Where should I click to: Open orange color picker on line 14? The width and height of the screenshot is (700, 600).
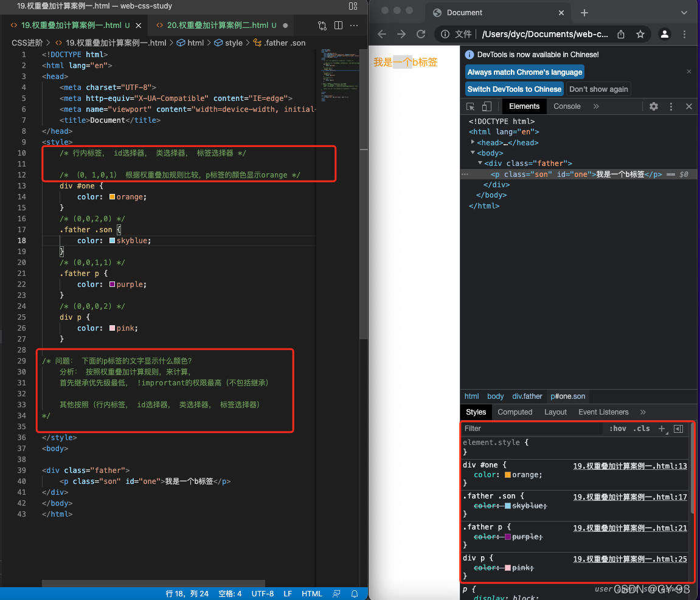[x=112, y=197]
